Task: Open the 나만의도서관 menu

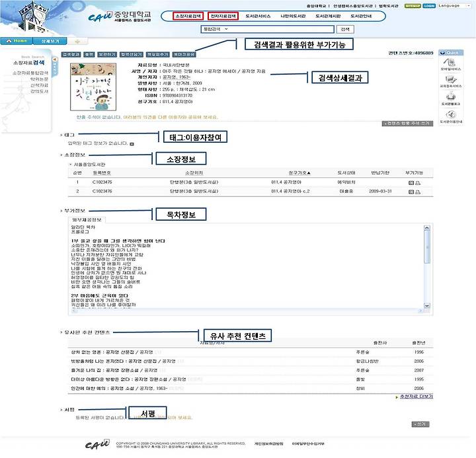Action: [x=293, y=16]
